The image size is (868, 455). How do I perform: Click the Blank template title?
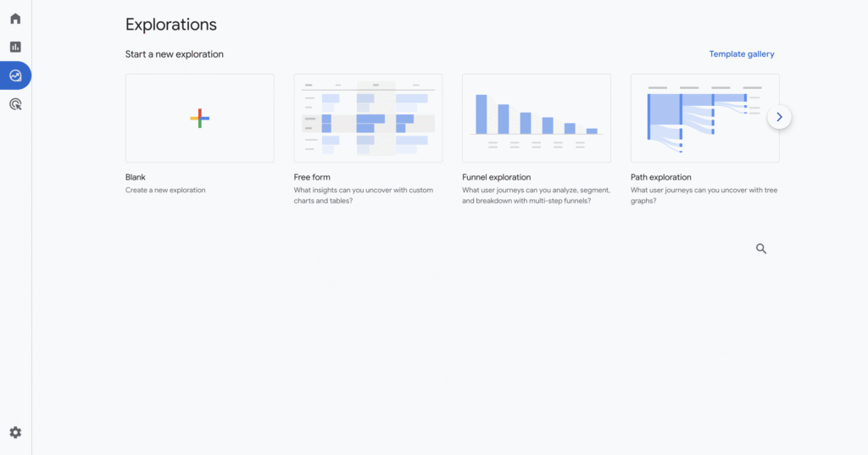click(136, 177)
